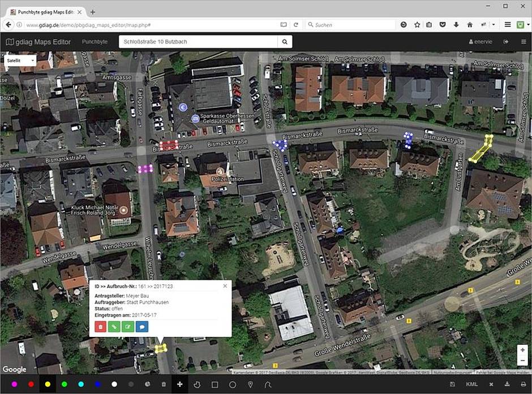Open the blue comment button in popup

point(143,326)
